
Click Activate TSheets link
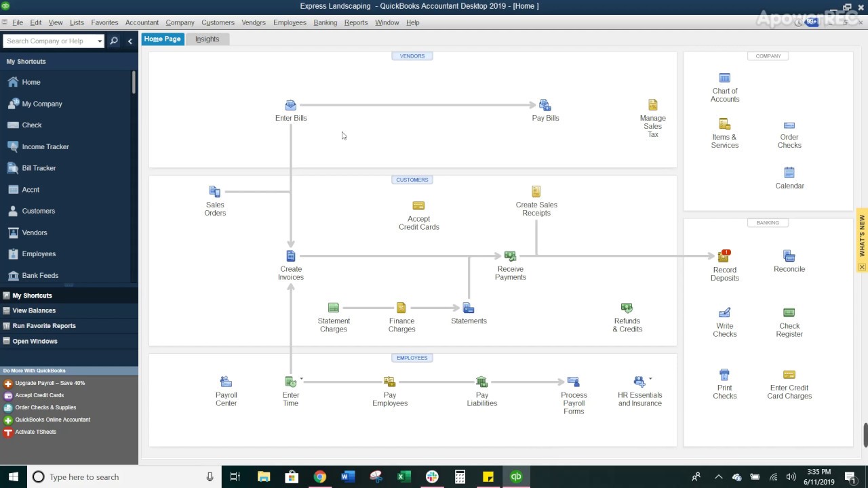[35, 432]
